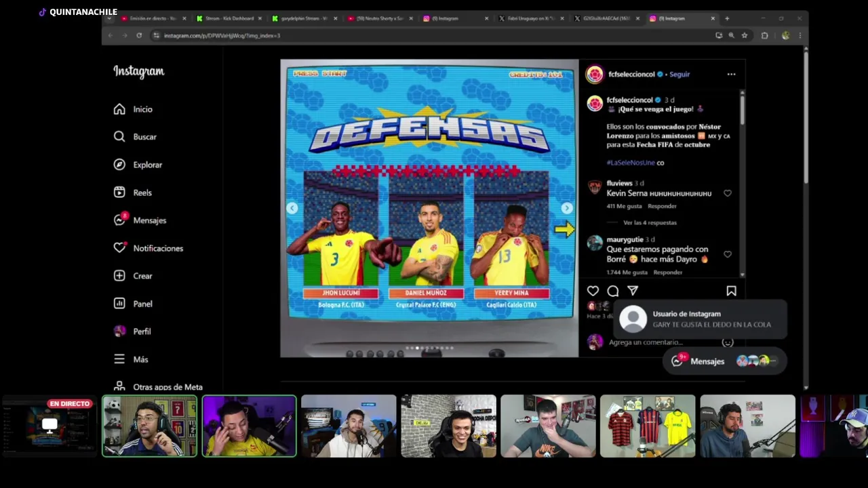The image size is (868, 488).
Task: Go to next carousel image
Action: coord(567,208)
